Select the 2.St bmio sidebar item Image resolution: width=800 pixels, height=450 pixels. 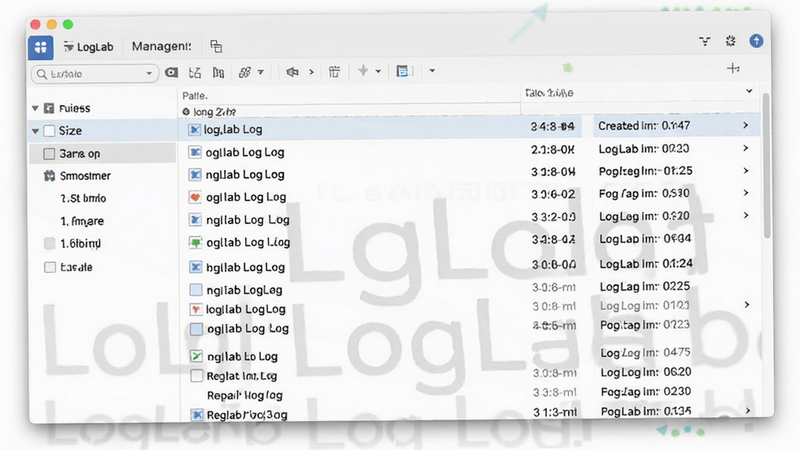[x=83, y=198]
